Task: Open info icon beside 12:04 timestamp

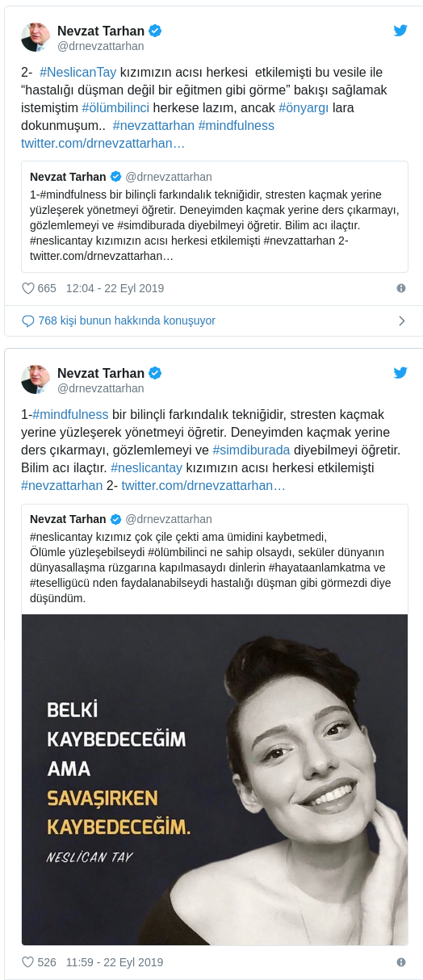Action: [x=401, y=288]
